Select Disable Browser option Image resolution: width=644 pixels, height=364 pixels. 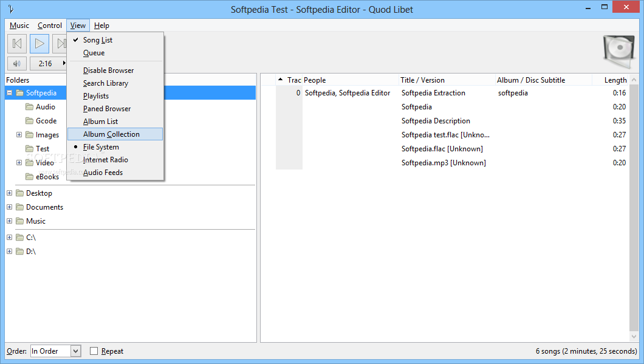tap(115, 70)
